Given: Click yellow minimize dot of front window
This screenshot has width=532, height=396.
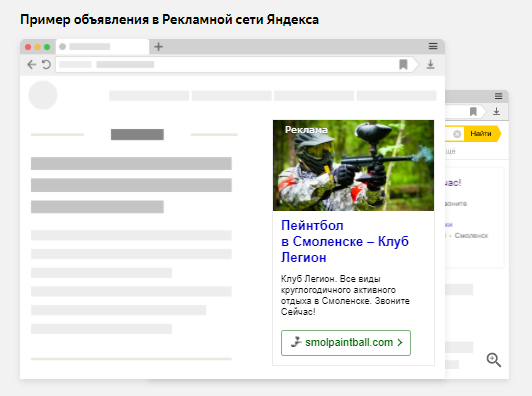Looking at the screenshot, I should 38,47.
